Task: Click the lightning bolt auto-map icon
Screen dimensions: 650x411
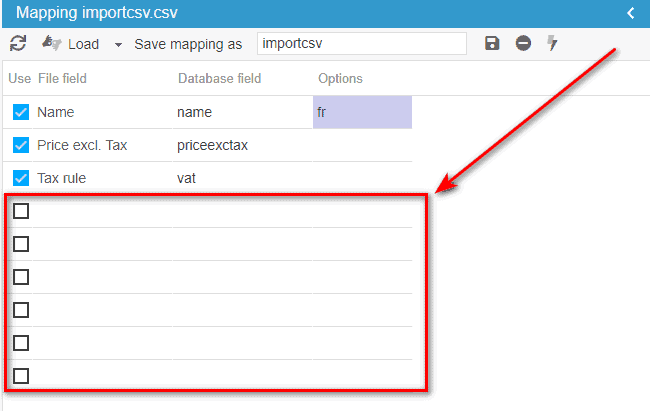Action: [552, 44]
